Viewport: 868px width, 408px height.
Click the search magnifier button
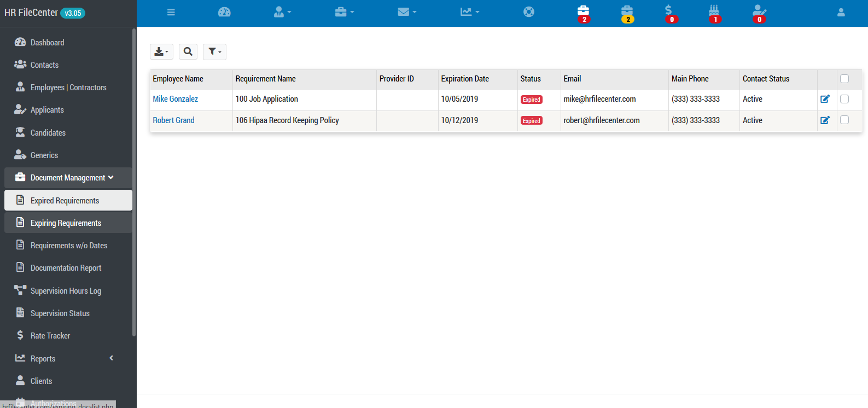point(188,51)
